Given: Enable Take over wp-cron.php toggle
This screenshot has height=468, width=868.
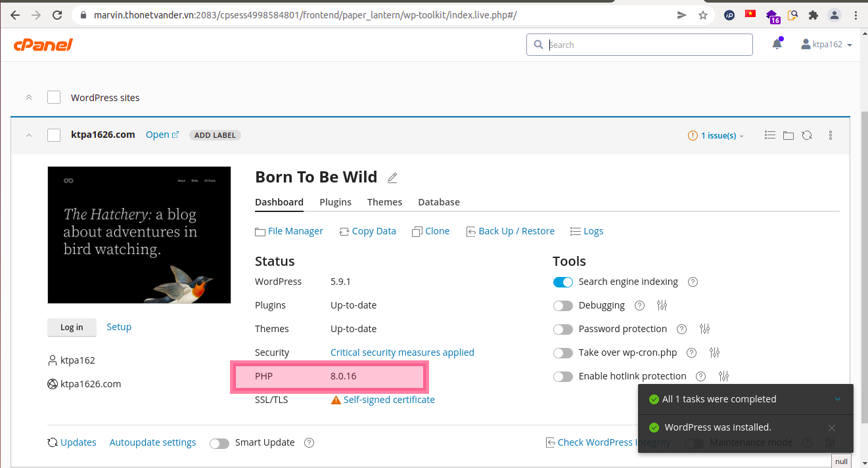Looking at the screenshot, I should [x=563, y=353].
